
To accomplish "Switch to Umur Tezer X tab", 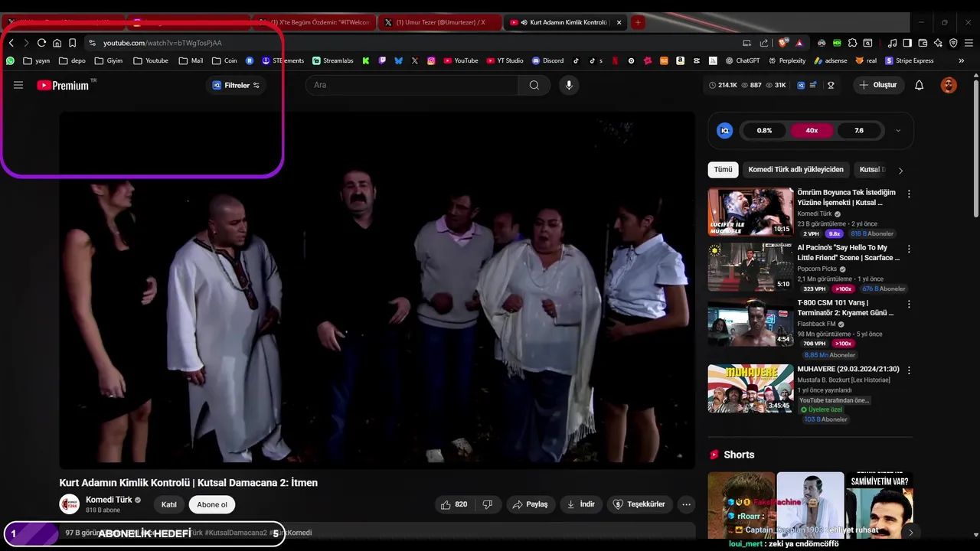I will point(440,22).
